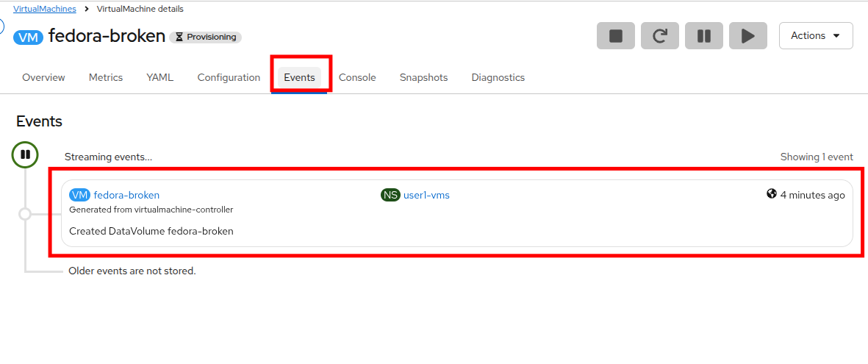Switch to the Snapshots tab
This screenshot has height=364, width=868.
pyautogui.click(x=423, y=77)
